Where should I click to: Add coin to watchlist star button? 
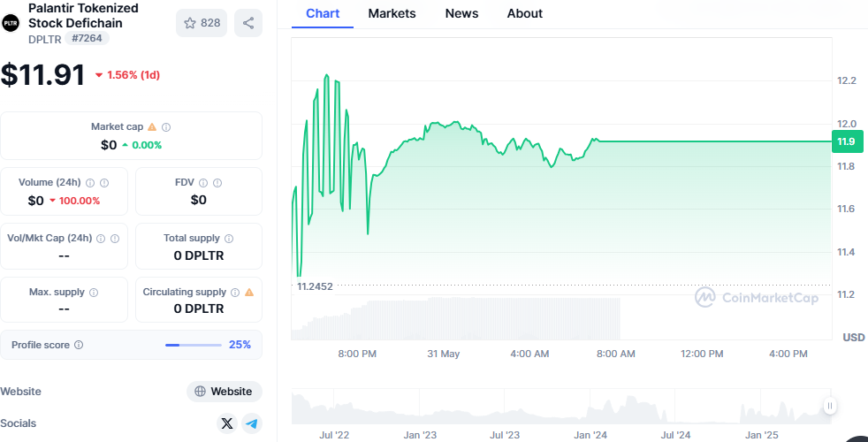[x=202, y=23]
